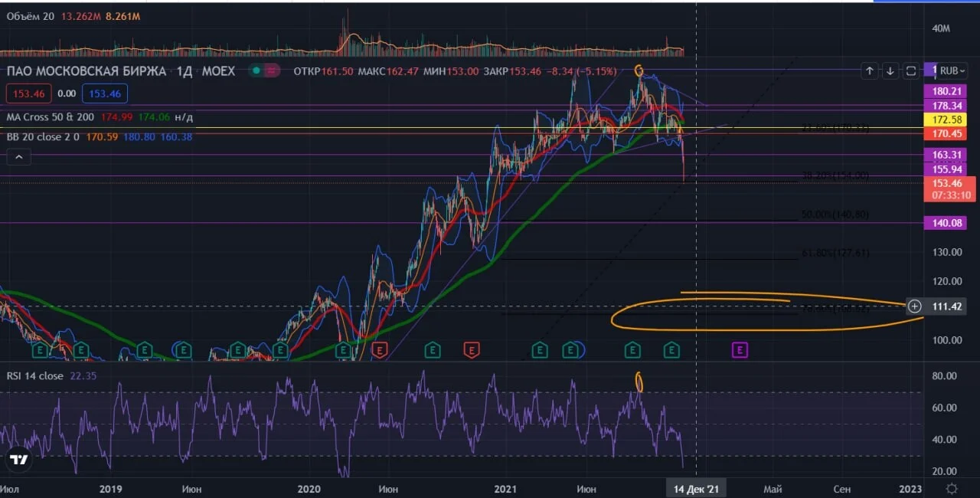Open the RUB currency dropdown
This screenshot has height=498, width=980.
pos(952,70)
